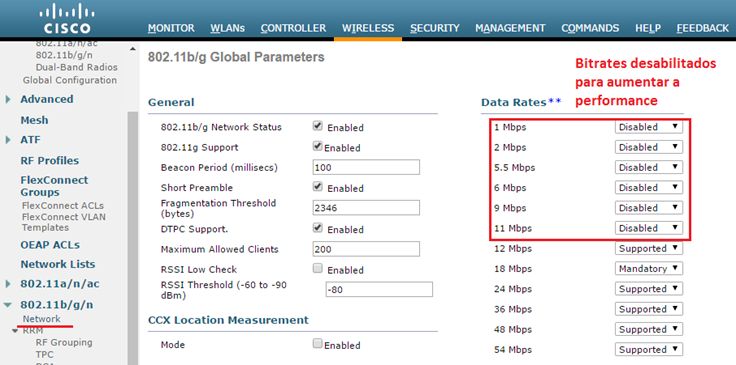Expand the 802.11a/n/ac sidebar section

point(8,284)
